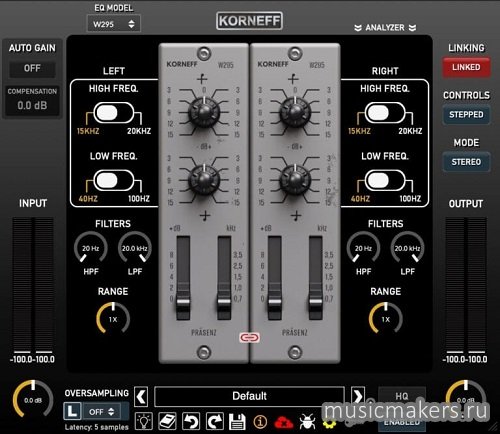Toggle the HQ enabled button
The width and height of the screenshot is (500, 434).
(402, 408)
